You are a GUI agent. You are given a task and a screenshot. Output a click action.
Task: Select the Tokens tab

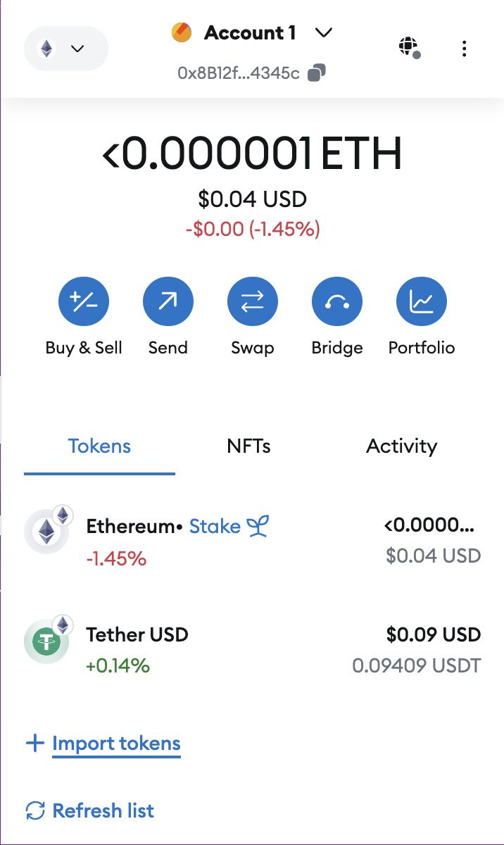click(99, 446)
